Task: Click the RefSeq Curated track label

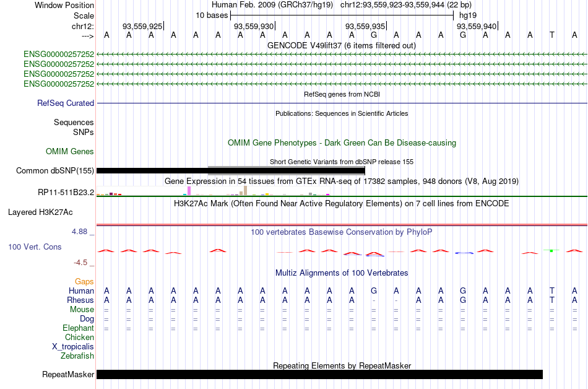Action: point(65,103)
